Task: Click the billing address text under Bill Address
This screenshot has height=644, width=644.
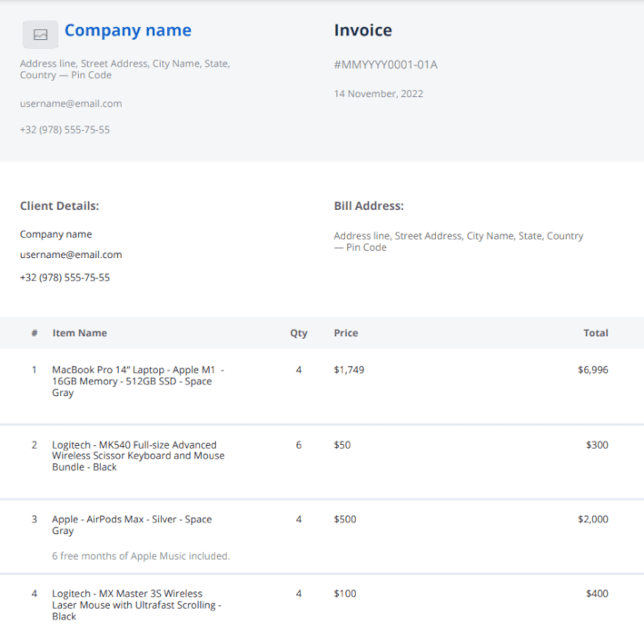Action: 459,242
